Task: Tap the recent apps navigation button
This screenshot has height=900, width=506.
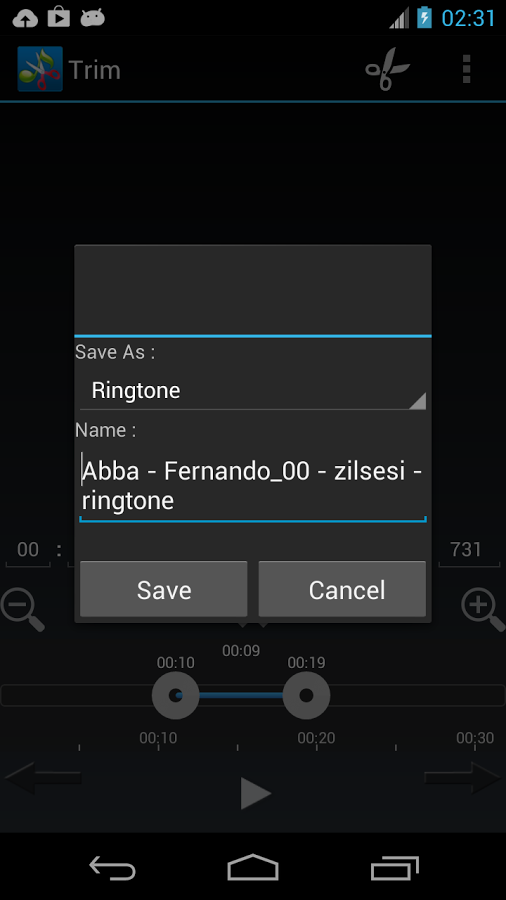Action: click(x=395, y=867)
